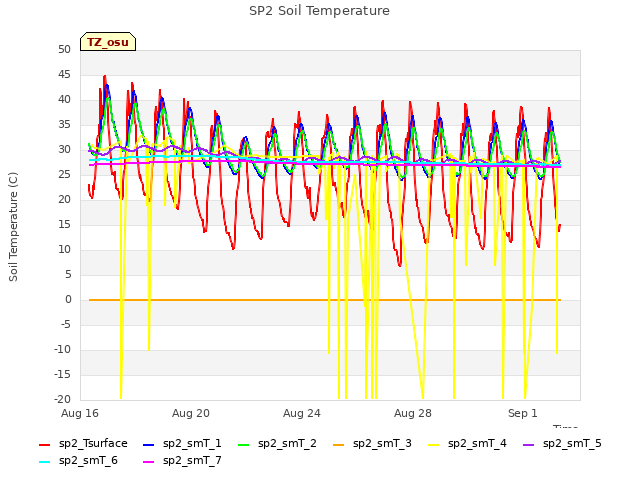Image resolution: width=640 pixels, height=480 pixels.
Task: Toggle the sp2_Tsurface legend entry
Action: click(x=83, y=444)
